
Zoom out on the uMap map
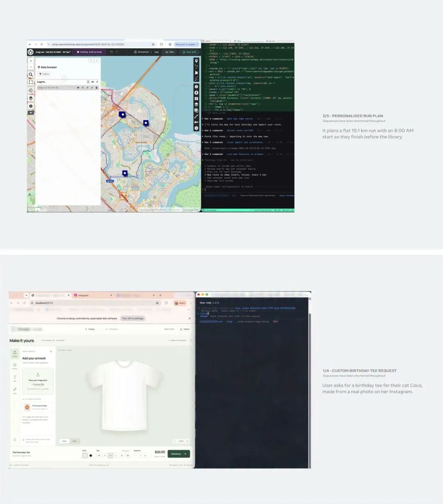pyautogui.click(x=31, y=67)
